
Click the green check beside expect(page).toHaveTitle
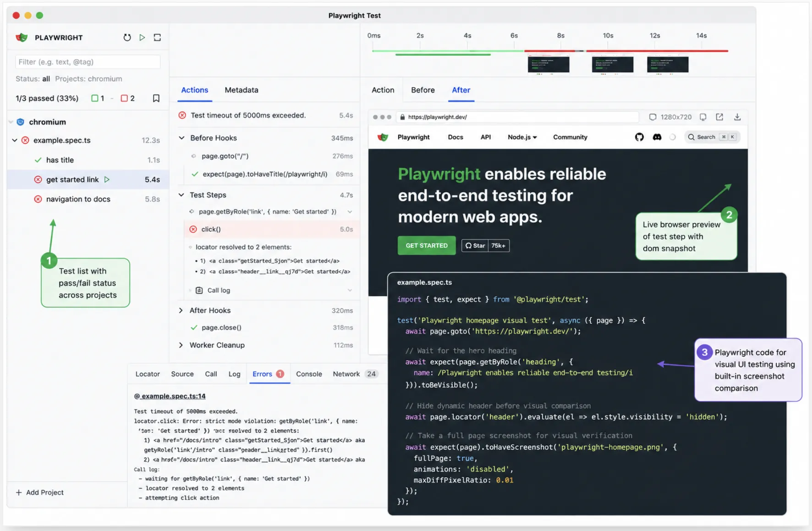195,174
